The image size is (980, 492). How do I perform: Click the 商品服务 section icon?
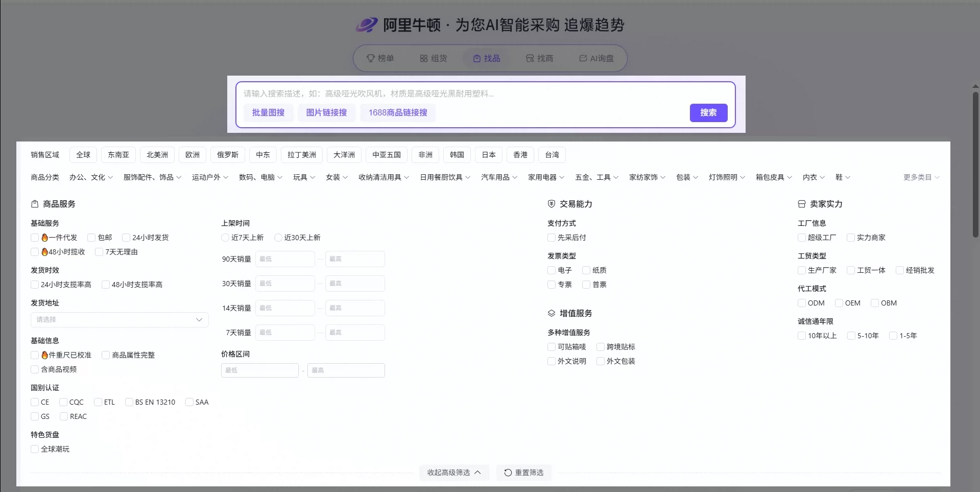(x=35, y=204)
